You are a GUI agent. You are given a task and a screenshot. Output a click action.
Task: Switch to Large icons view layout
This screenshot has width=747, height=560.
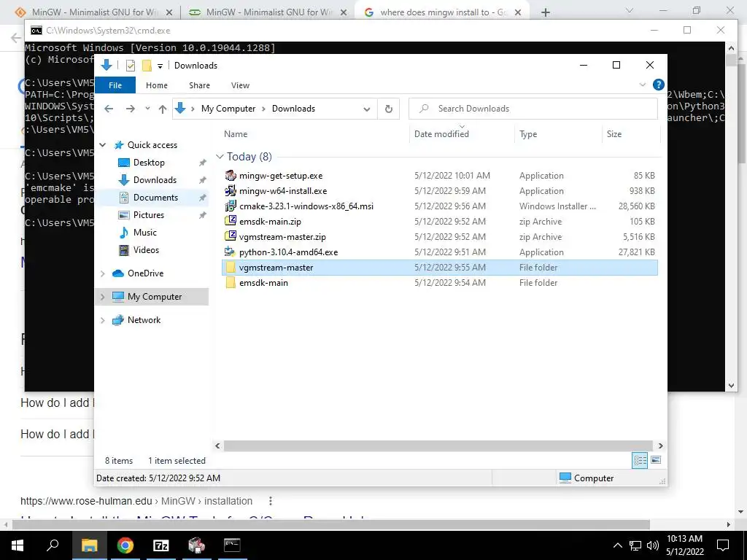click(x=656, y=460)
